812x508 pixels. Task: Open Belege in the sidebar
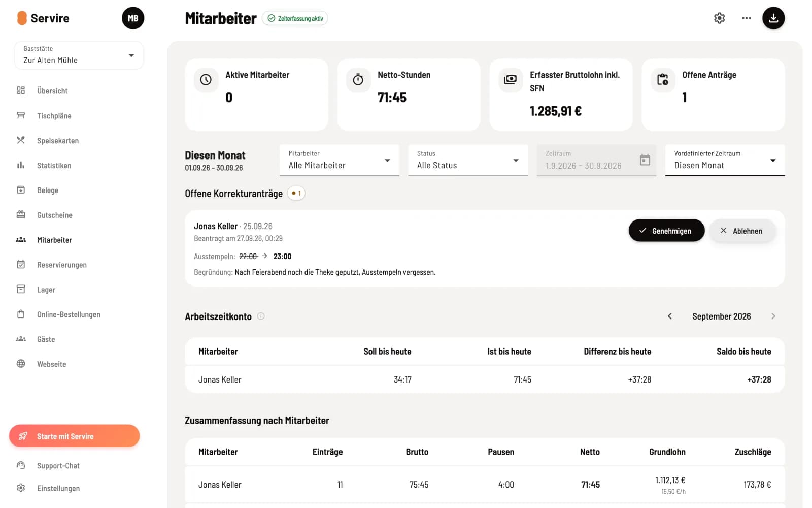(x=48, y=190)
